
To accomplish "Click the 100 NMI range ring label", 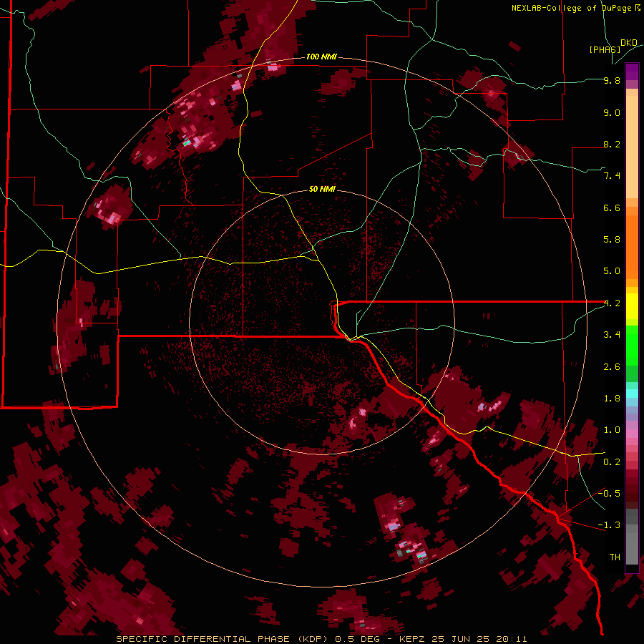I will (321, 57).
